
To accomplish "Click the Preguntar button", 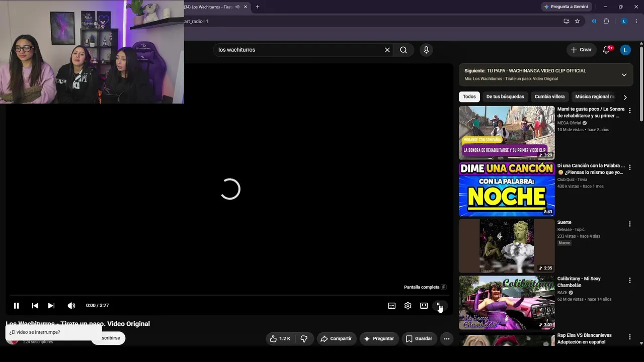I will pos(379,339).
